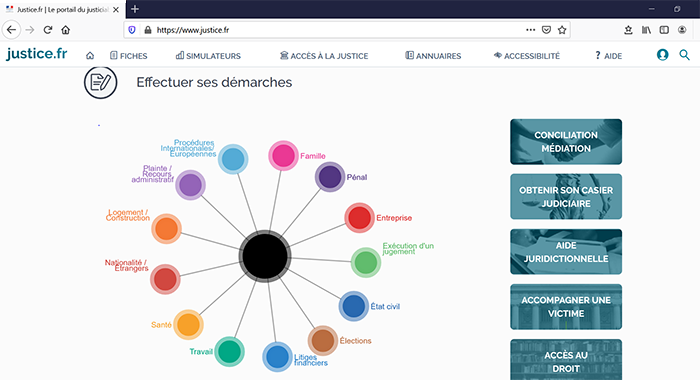
Task: Select the Justice.fr browser tab
Action: [62, 9]
